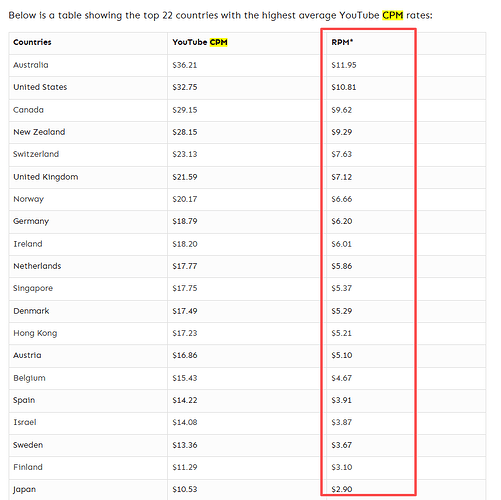
Task: Click United Kingdom's CPM value $21.59
Action: tap(185, 177)
